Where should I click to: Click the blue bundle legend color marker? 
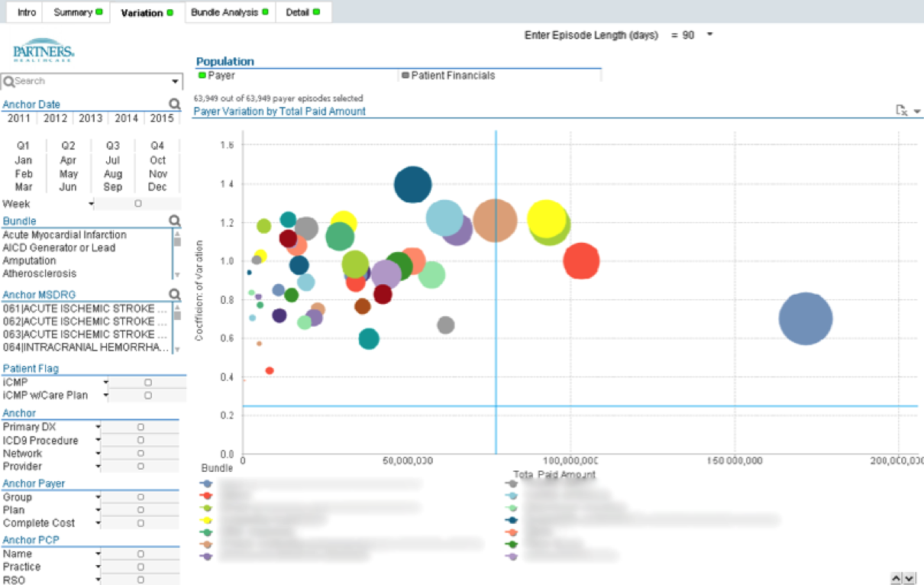[x=206, y=483]
